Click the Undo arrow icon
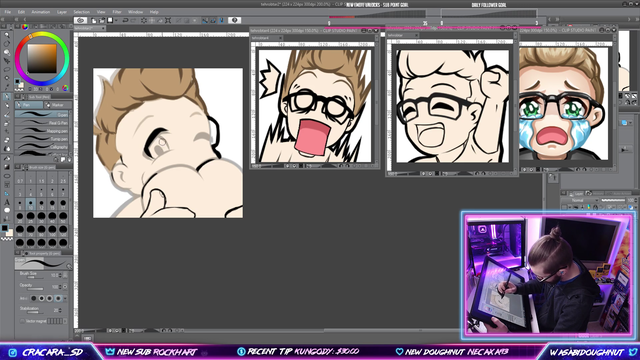The height and width of the screenshot is (360, 640). click(x=125, y=20)
